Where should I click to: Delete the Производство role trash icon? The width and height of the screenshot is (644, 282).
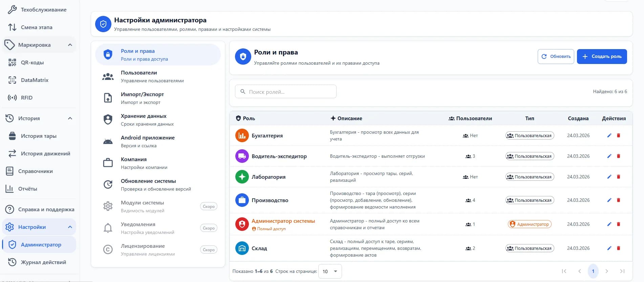pos(618,200)
